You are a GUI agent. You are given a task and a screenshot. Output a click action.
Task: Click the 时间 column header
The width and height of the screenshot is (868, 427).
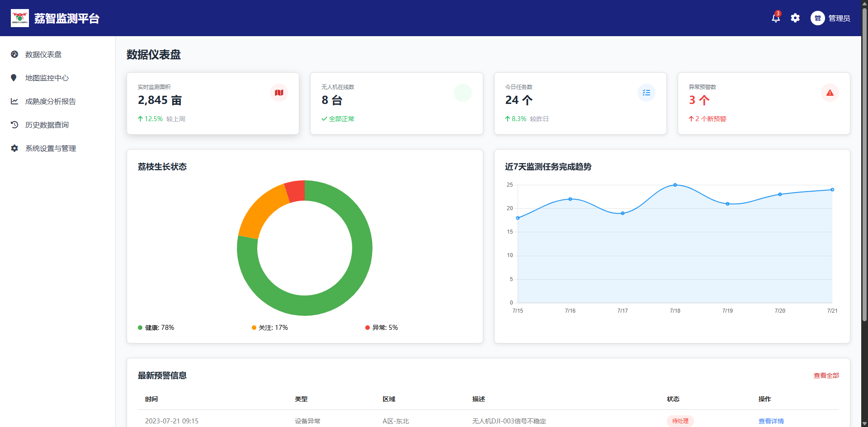[151, 399]
